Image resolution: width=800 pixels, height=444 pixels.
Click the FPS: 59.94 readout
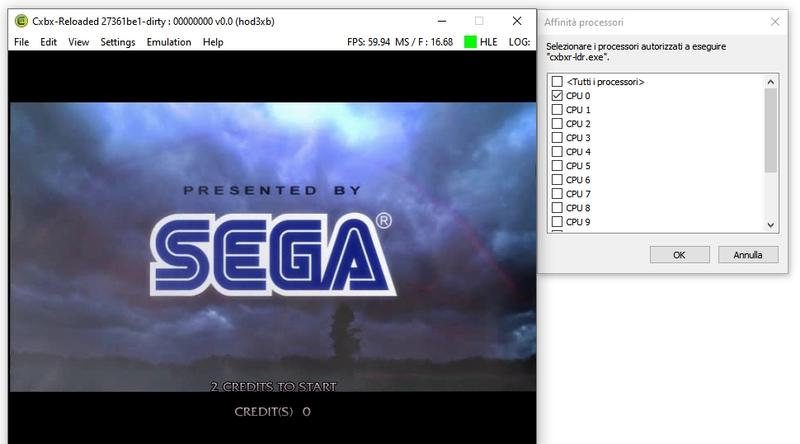click(368, 42)
